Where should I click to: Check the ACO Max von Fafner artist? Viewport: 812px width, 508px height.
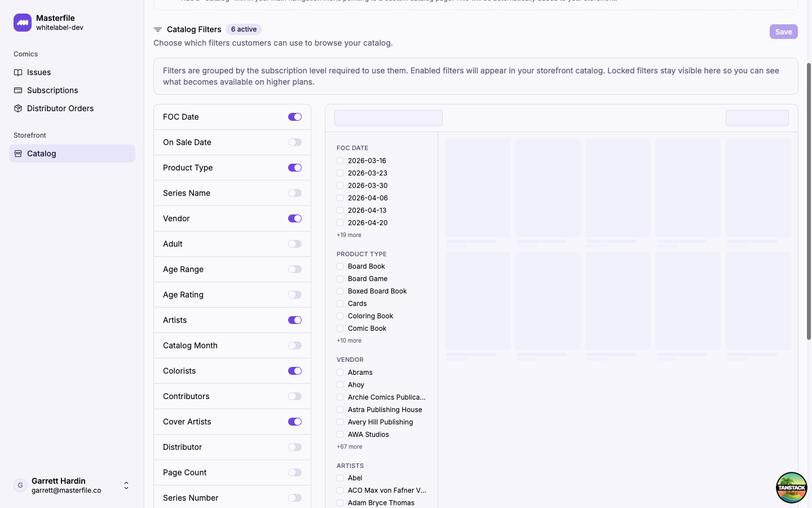coord(340,491)
